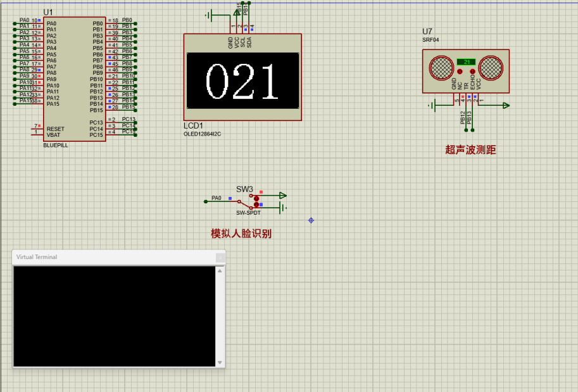Select the red 超声波测距 text label
The image size is (578, 392).
click(470, 150)
